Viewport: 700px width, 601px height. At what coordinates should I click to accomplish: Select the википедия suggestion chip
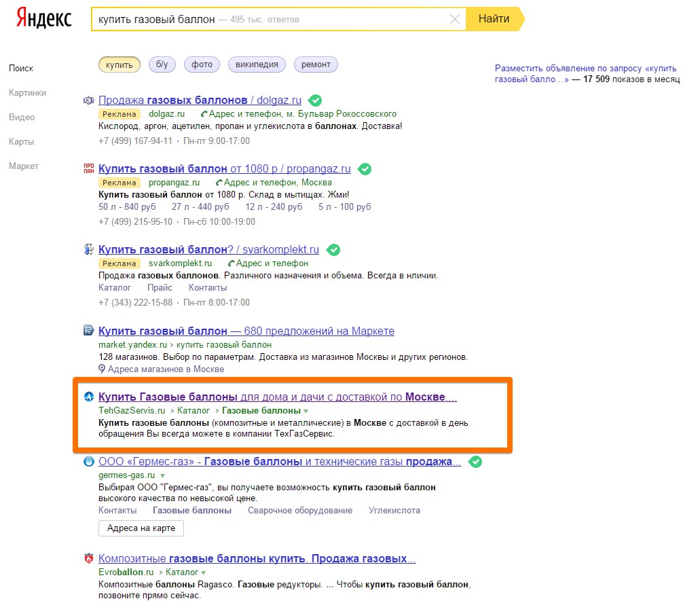[x=257, y=65]
